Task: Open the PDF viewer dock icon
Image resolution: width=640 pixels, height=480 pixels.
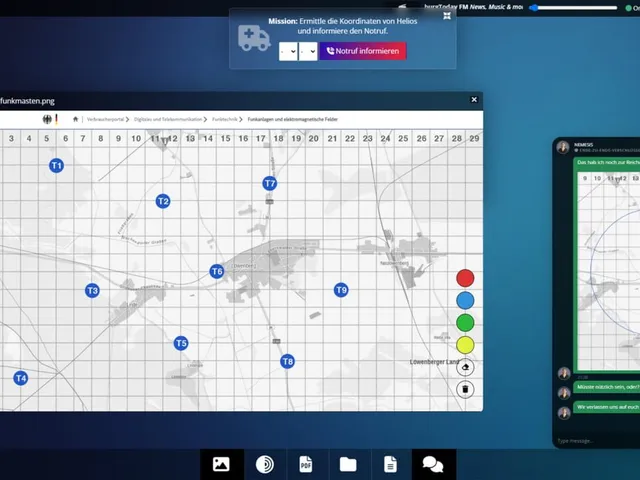Action: point(306,464)
